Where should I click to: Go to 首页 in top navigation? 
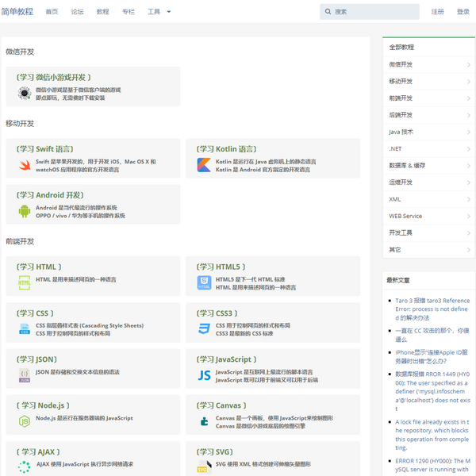pos(52,12)
